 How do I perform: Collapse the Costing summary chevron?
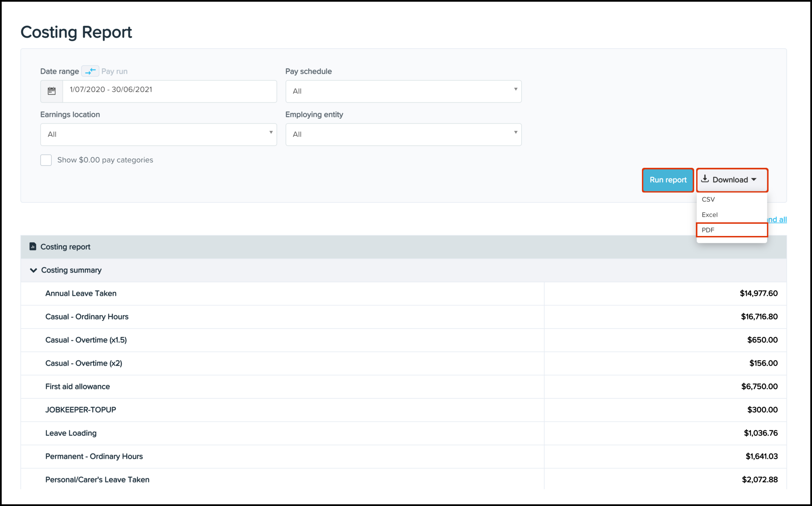[x=34, y=270]
